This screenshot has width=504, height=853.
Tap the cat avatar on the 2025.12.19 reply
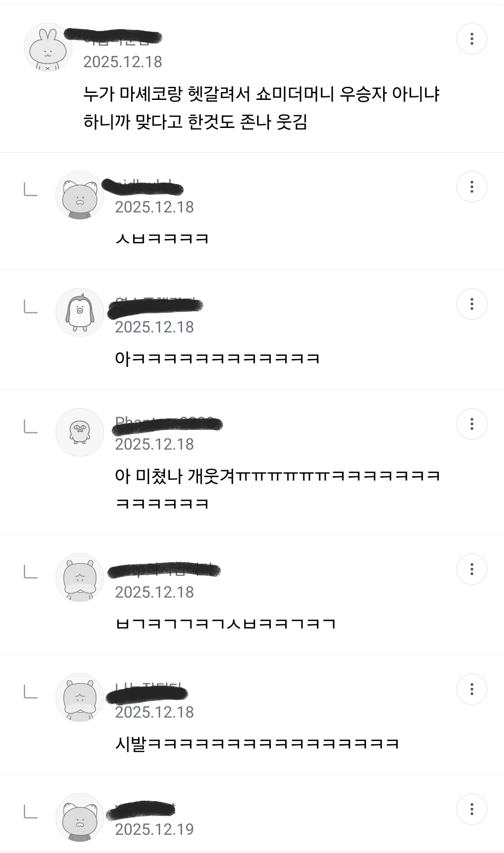(x=80, y=818)
